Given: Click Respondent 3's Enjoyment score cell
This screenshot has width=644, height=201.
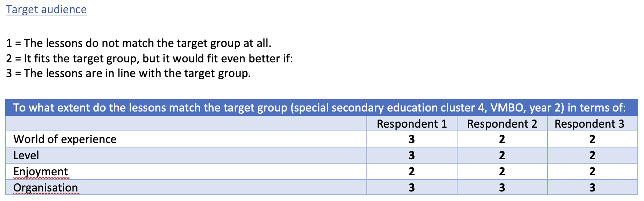Looking at the screenshot, I should (592, 172).
